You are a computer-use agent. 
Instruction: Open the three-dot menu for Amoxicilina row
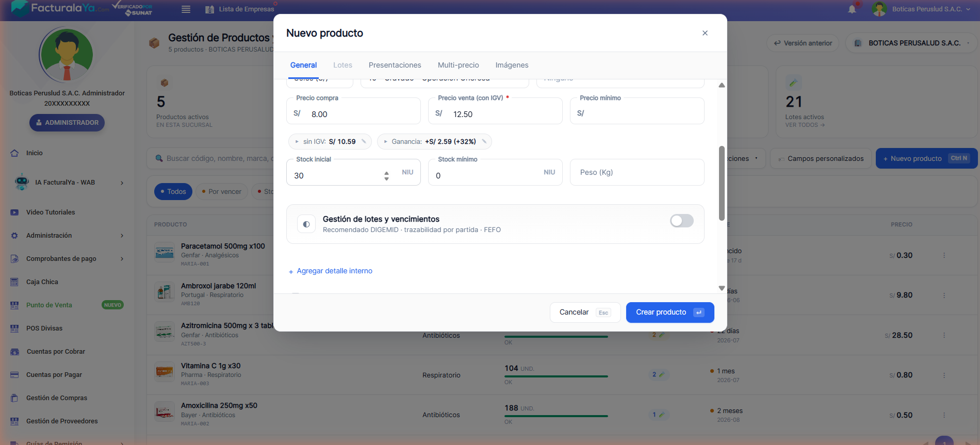[x=944, y=415]
